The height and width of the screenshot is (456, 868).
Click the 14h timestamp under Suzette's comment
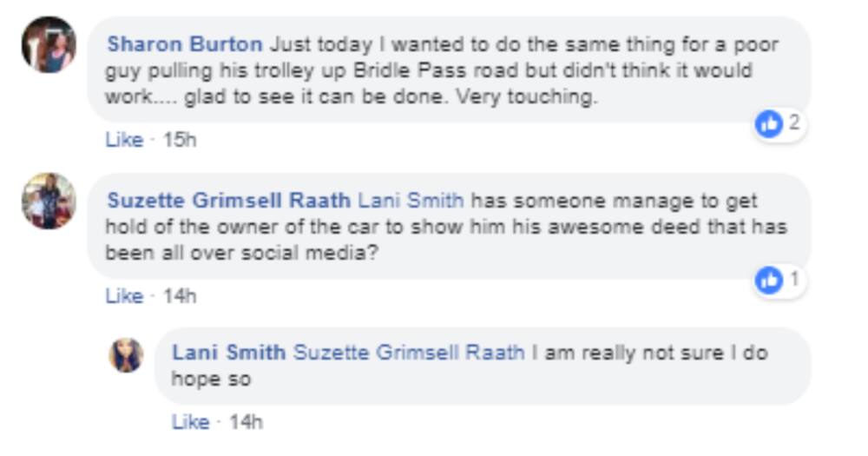coord(180,296)
